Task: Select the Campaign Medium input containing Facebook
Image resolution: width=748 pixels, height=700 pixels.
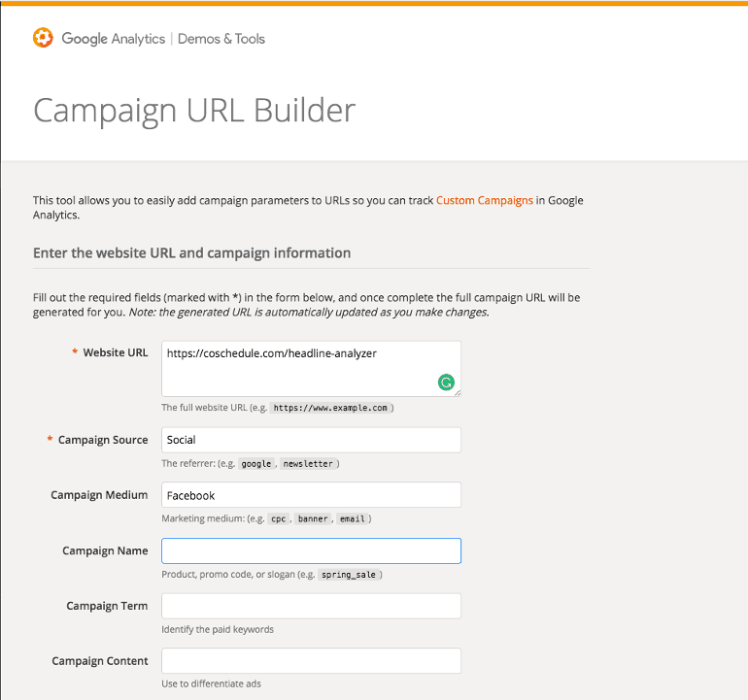Action: [311, 495]
